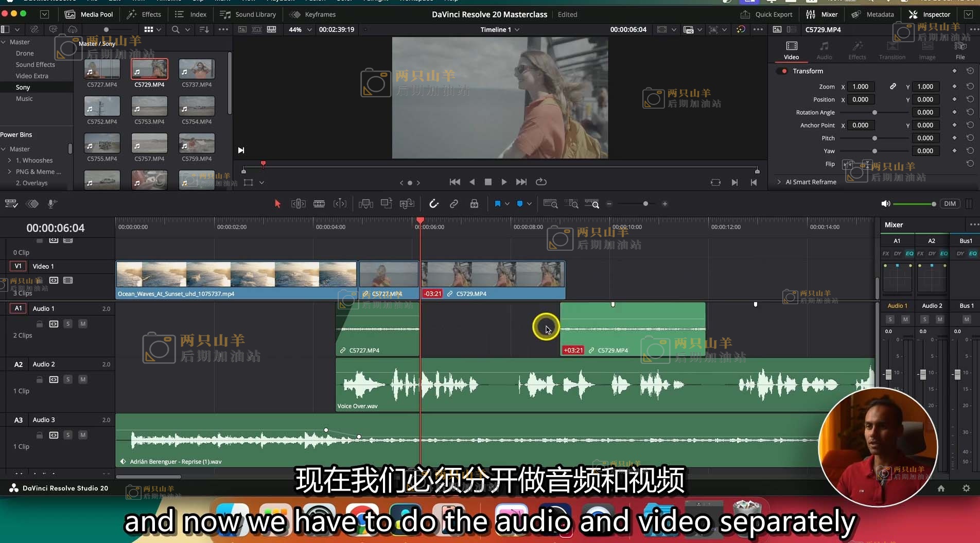Expand the AI Smart Reframe section
Image resolution: width=980 pixels, height=543 pixels.
tap(779, 182)
